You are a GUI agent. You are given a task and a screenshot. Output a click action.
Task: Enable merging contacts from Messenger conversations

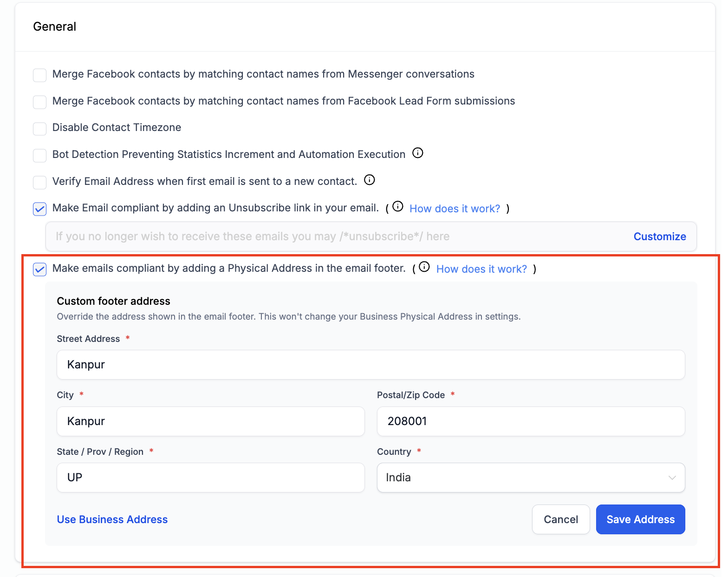coord(40,75)
